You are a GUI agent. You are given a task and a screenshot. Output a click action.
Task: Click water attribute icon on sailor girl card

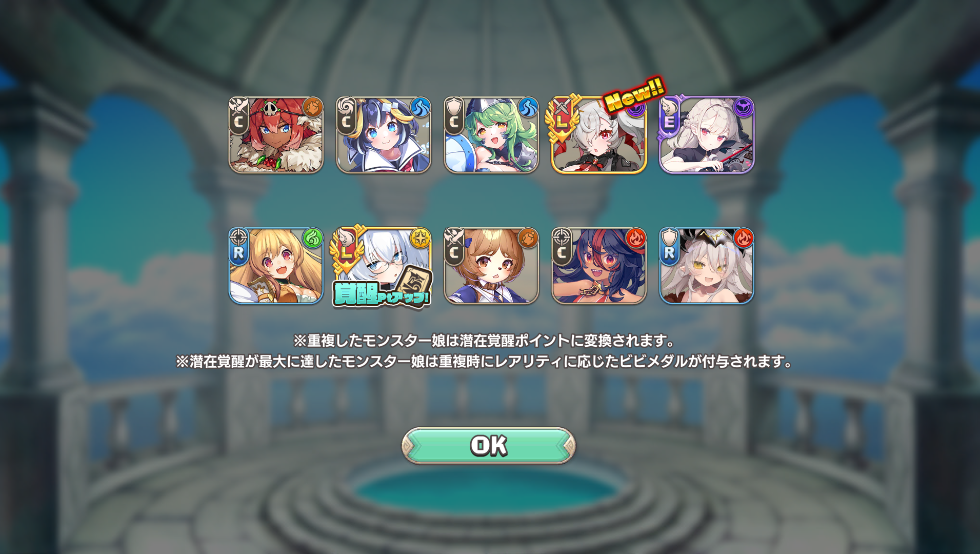(x=421, y=107)
